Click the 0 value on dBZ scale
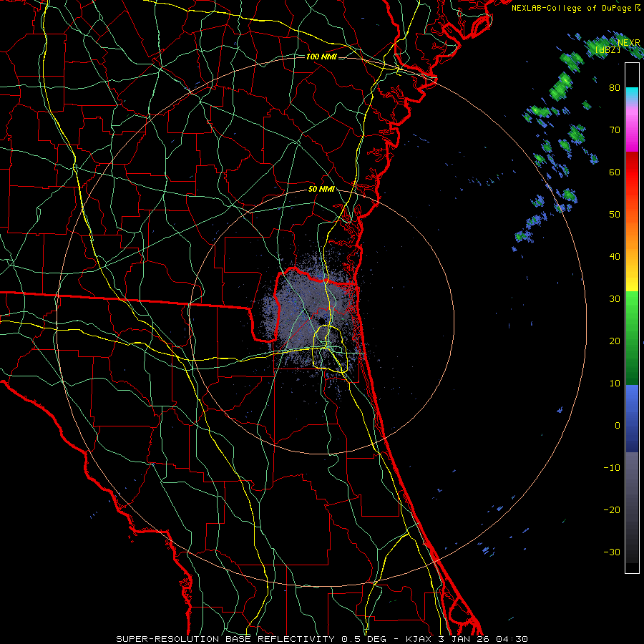Viewport: 644px width, 644px height. [618, 426]
